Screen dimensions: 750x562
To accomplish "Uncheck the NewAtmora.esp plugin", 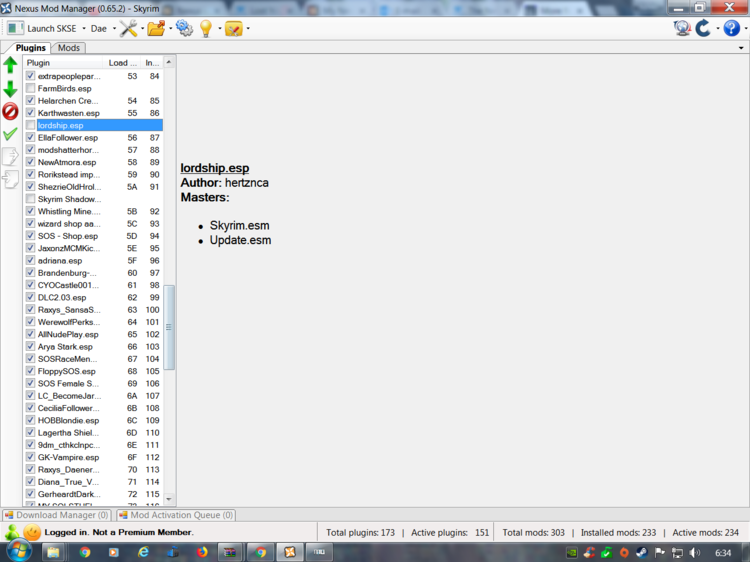I will pos(31,162).
